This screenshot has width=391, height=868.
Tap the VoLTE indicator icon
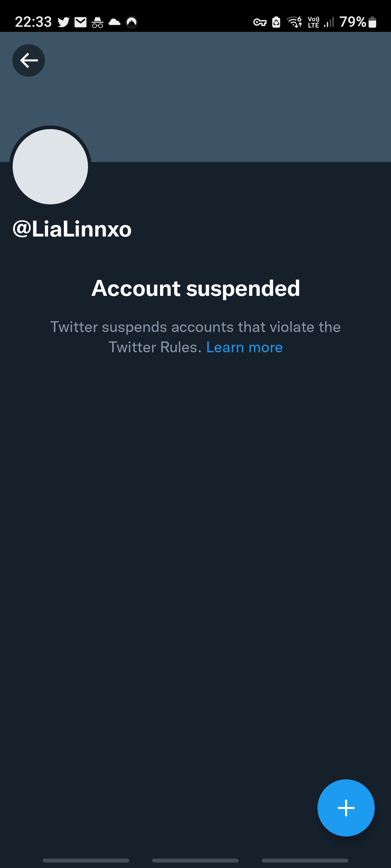[314, 22]
